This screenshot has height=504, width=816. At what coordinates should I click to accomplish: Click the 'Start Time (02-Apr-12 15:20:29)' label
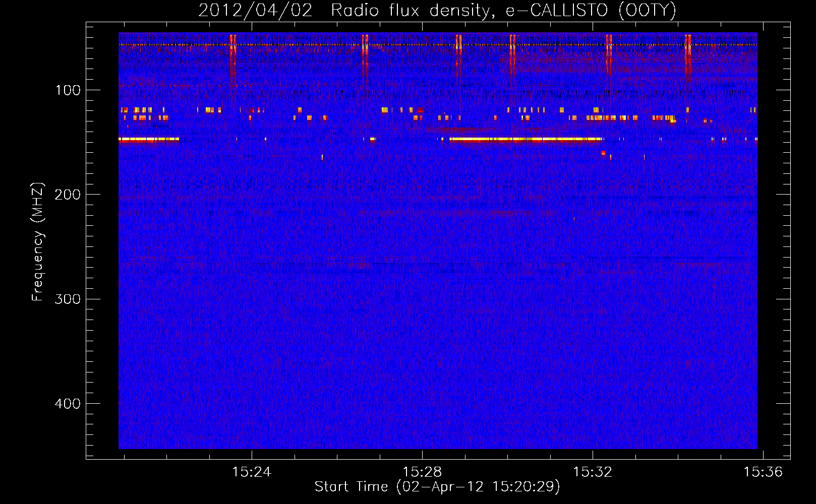click(x=437, y=487)
